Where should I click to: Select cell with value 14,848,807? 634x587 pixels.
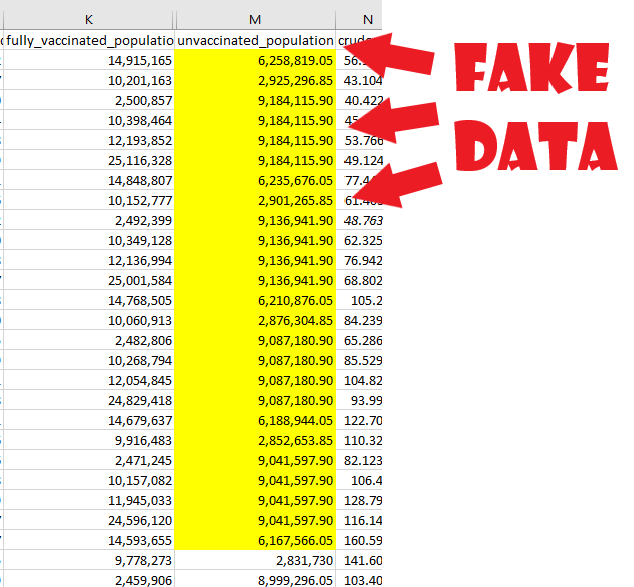(x=89, y=180)
